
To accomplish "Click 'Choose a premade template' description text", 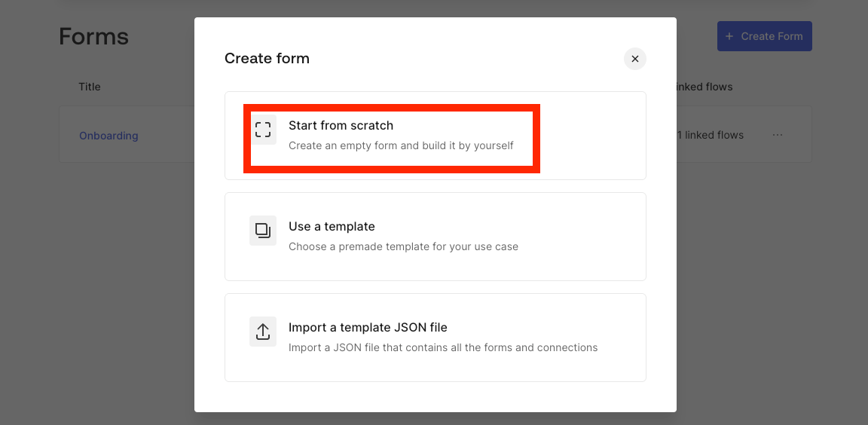I will 404,247.
